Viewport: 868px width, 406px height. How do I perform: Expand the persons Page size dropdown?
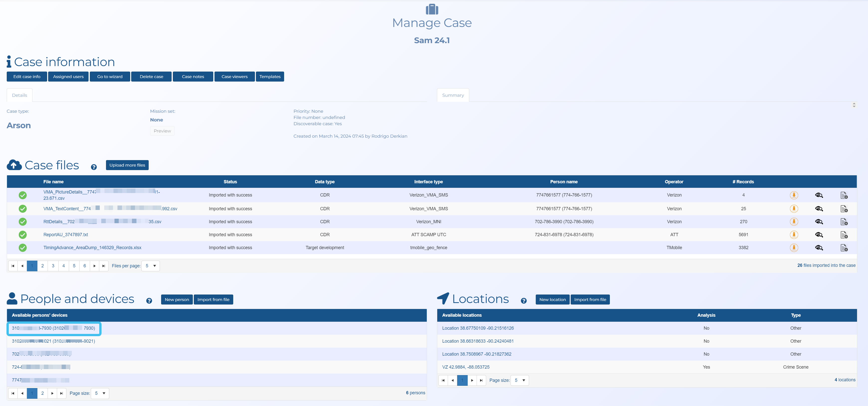point(100,393)
